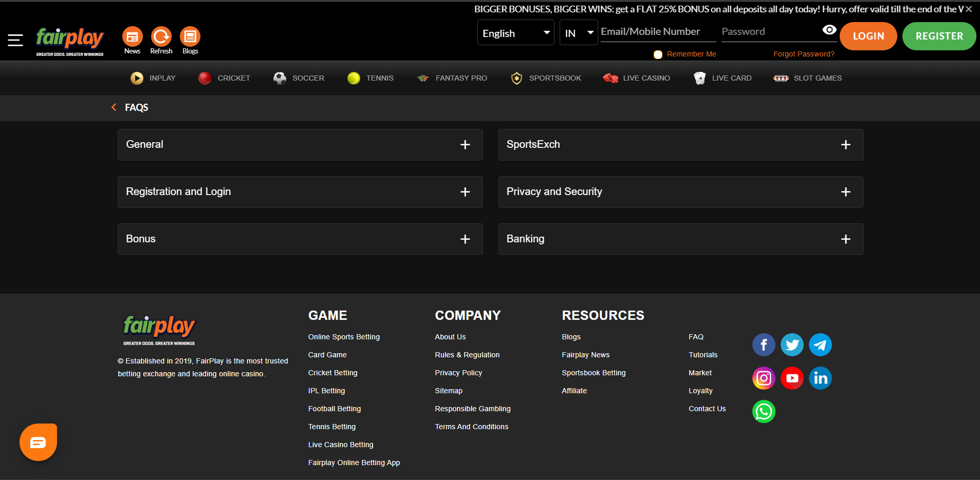
Task: Open the About Us footer link
Action: (x=450, y=337)
